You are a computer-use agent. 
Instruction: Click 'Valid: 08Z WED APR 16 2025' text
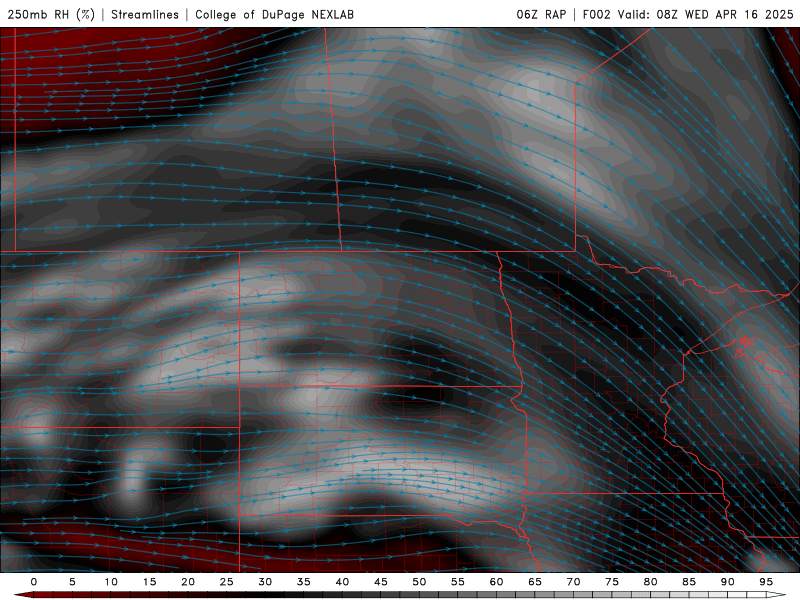coord(705,14)
